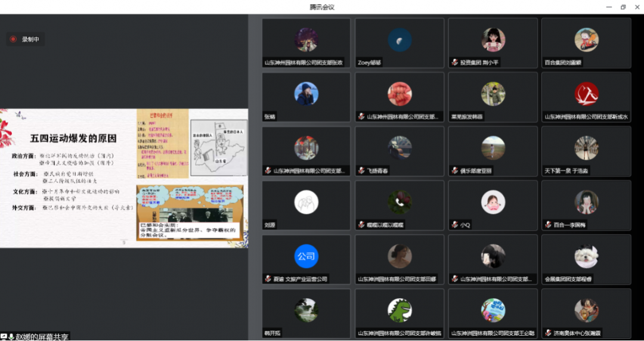Viewport: 644px width, 341px height.
Task: Click the muted mic icon beside 百合一李国梅
Action: click(547, 225)
